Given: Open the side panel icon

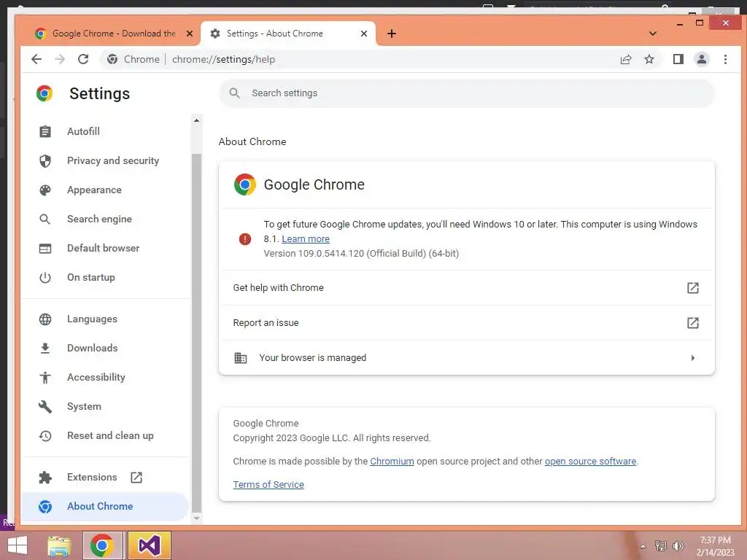Looking at the screenshot, I should 678,59.
